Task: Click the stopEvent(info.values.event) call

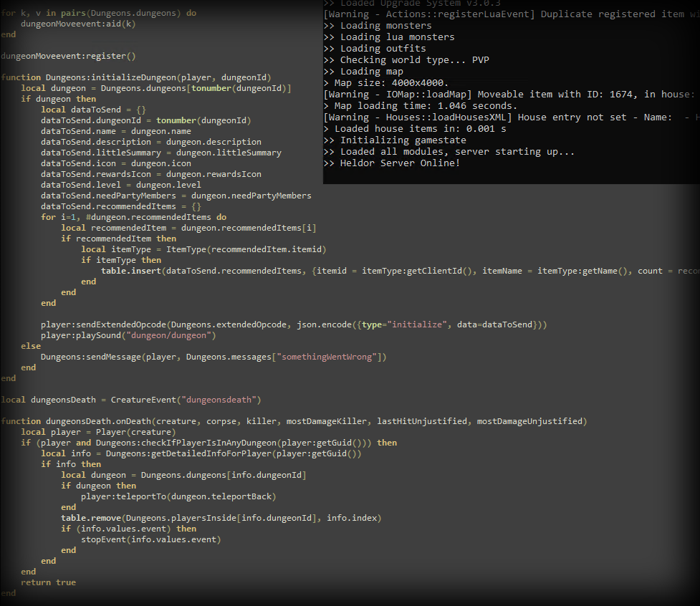Action: point(150,539)
